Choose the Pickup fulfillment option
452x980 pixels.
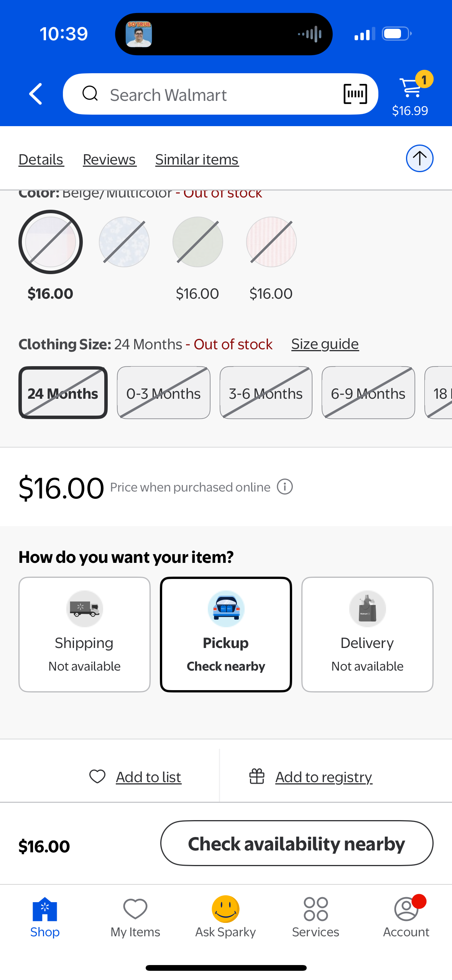coord(226,634)
